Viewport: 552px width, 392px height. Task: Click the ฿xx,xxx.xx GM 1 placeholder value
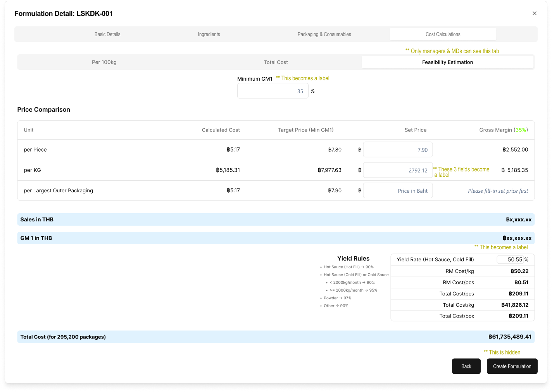click(517, 238)
